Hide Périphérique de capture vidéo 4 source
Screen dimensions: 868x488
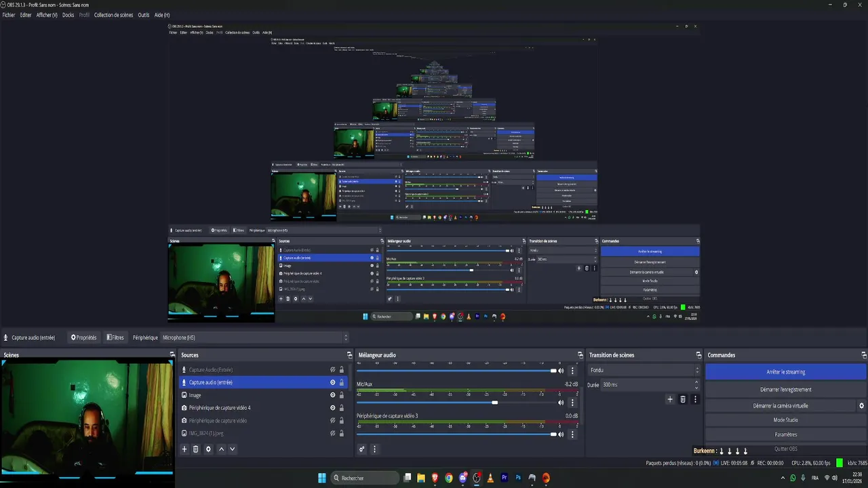(332, 408)
